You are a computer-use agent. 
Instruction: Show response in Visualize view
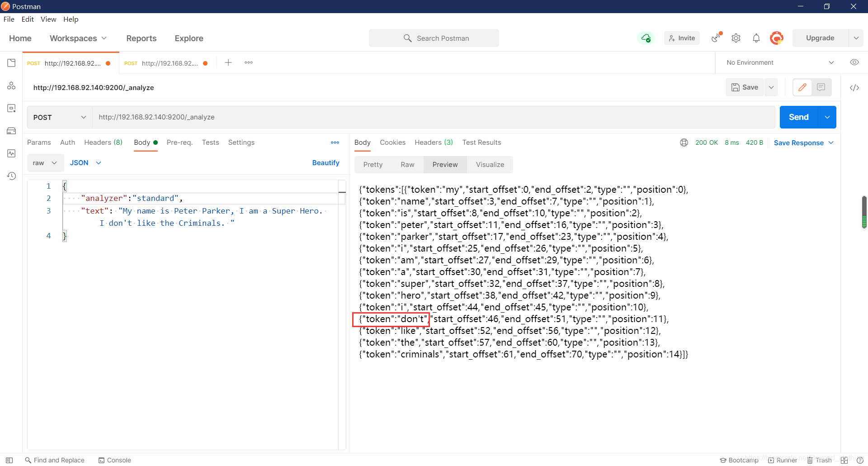490,165
